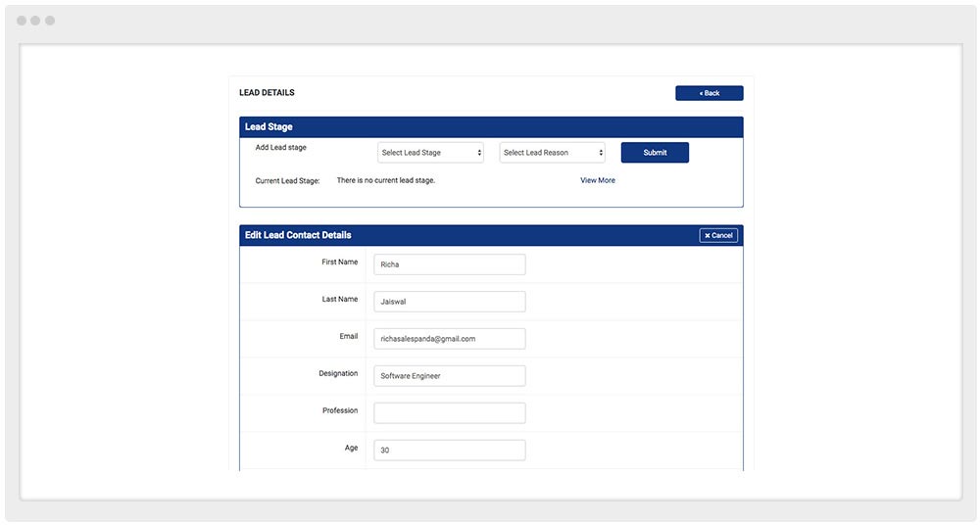Screen dimensions: 980x525
Task: Select the 'Age' field label
Action: (x=351, y=448)
